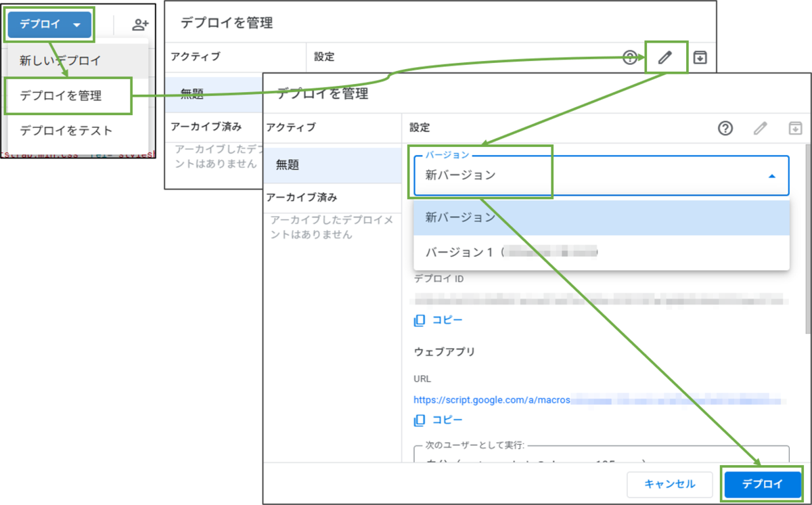Viewport: 812px width, 505px height.
Task: Click blue デプロイ button at dialog bottom
Action: [x=762, y=484]
